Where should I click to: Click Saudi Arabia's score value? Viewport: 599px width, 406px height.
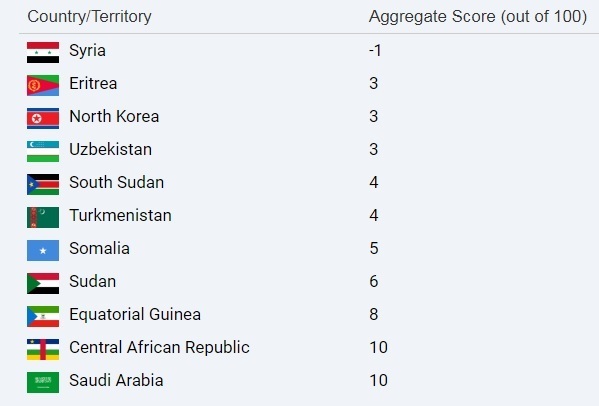pyautogui.click(x=379, y=380)
